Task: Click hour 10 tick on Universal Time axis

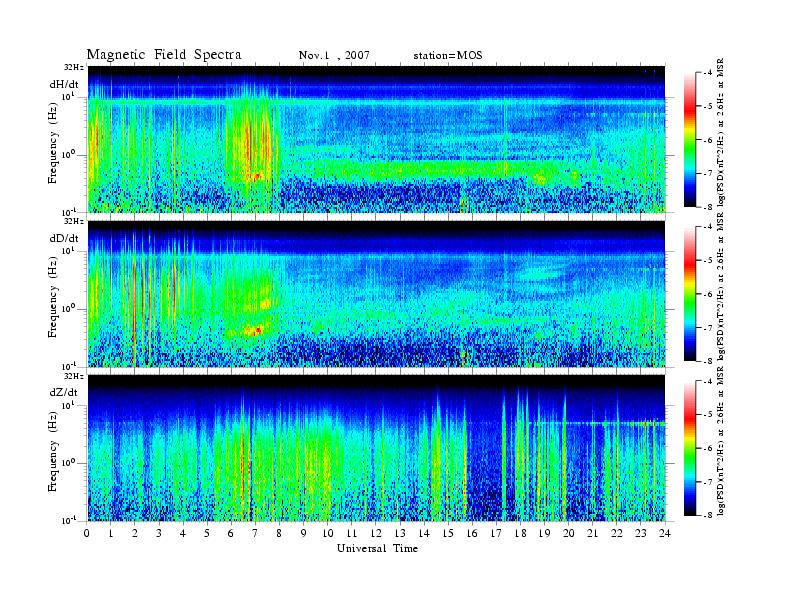Action: click(328, 534)
